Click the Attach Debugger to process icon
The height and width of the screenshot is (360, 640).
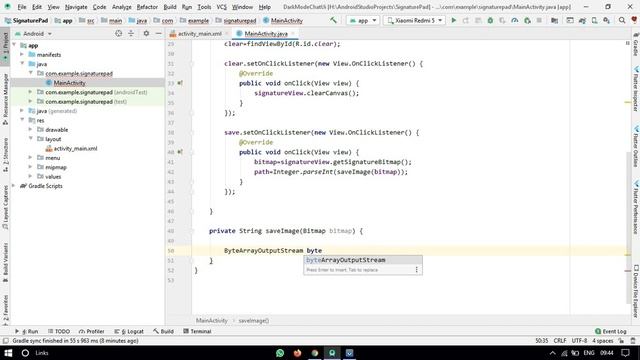coord(527,20)
